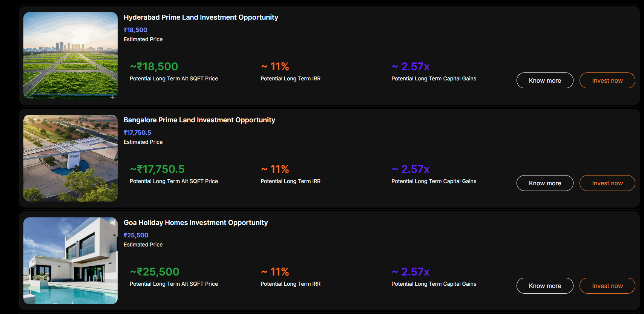Click the Hyderabad ~11% Long Term IRR value

click(x=275, y=67)
